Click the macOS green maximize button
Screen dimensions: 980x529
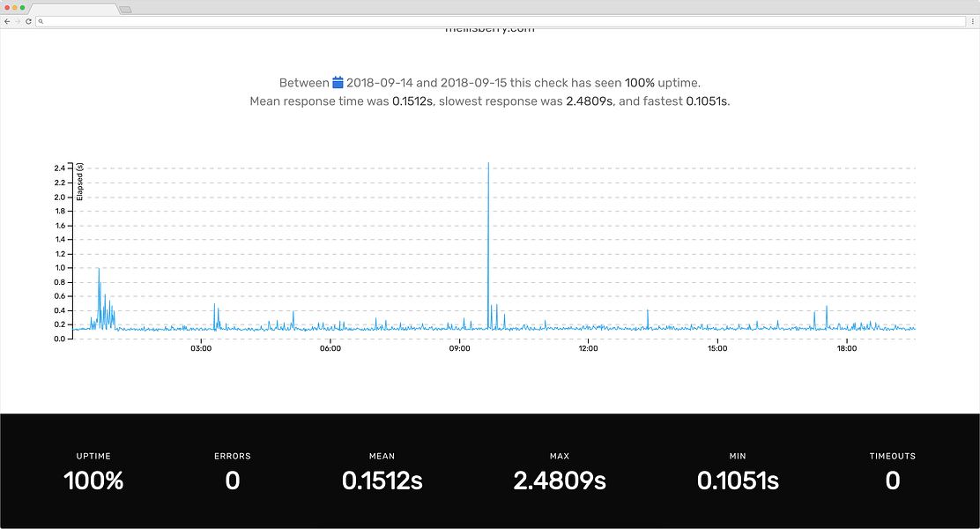tap(23, 8)
